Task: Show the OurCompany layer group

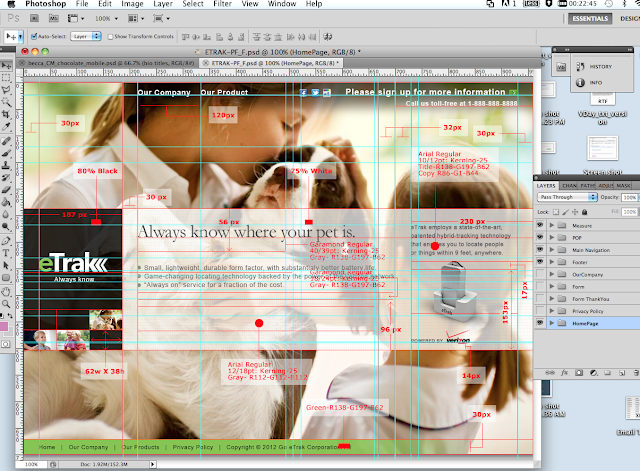Action: click(540, 274)
